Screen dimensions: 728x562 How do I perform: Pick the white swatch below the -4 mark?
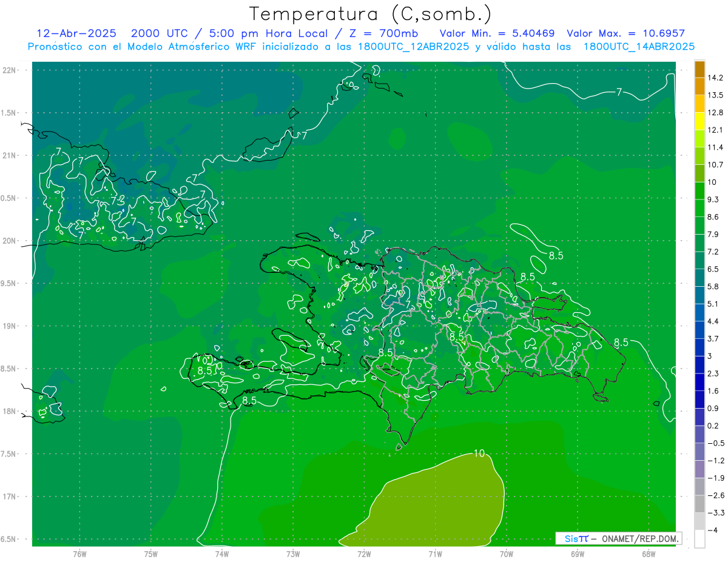click(x=699, y=538)
